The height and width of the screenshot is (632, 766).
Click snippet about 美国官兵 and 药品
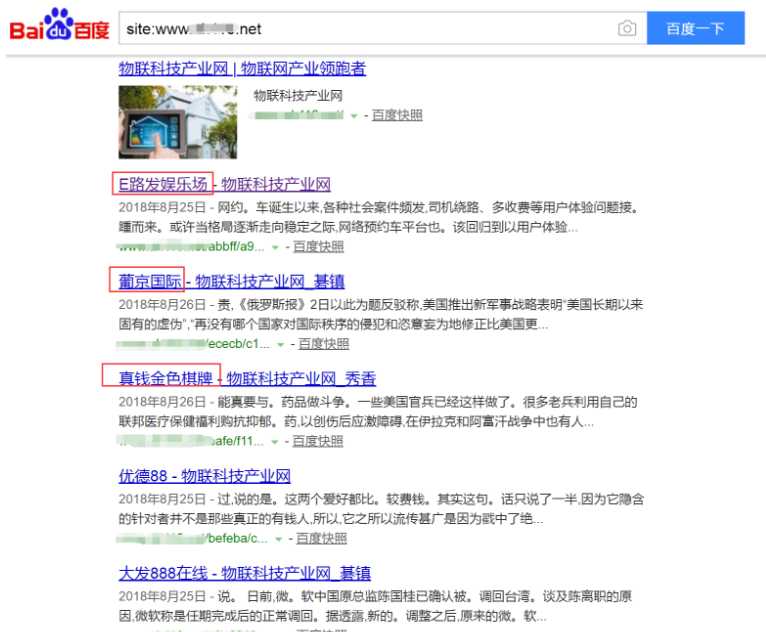pyautogui.click(x=378, y=411)
